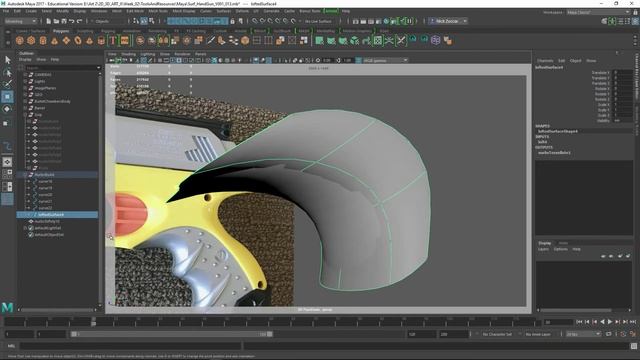Toggle four-pane viewport layout button
This screenshot has width=640, height=360.
click(x=7, y=174)
